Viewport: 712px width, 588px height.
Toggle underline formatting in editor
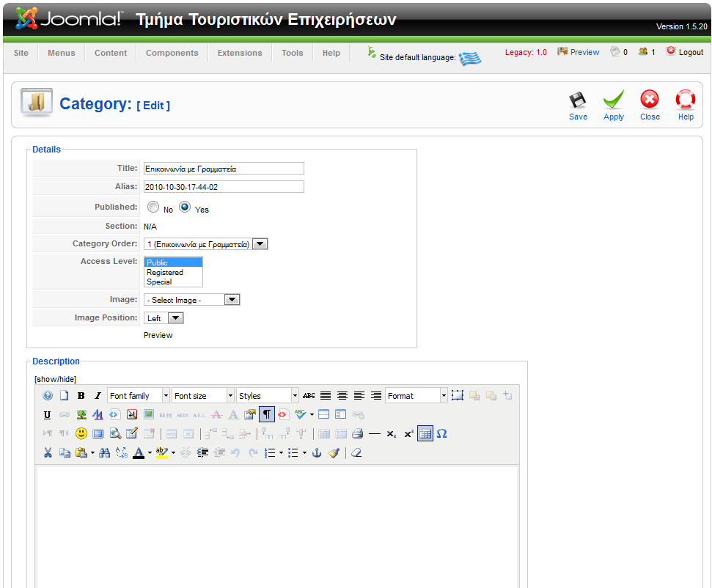click(47, 414)
